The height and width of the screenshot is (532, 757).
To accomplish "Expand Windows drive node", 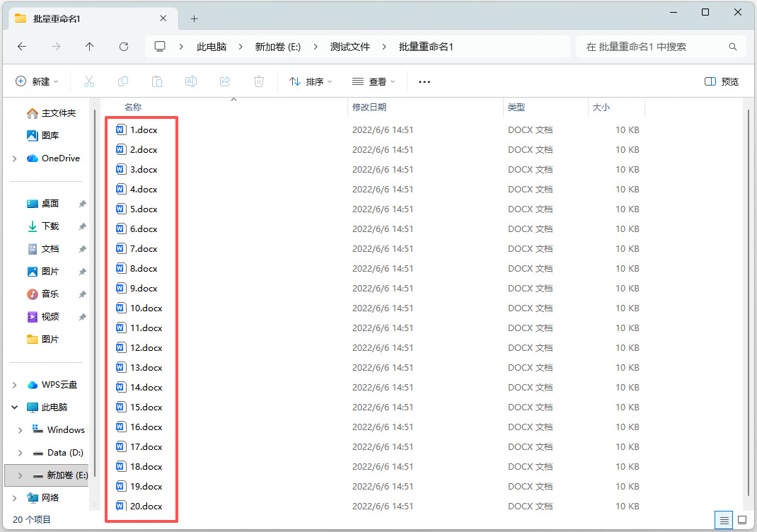I will click(20, 430).
